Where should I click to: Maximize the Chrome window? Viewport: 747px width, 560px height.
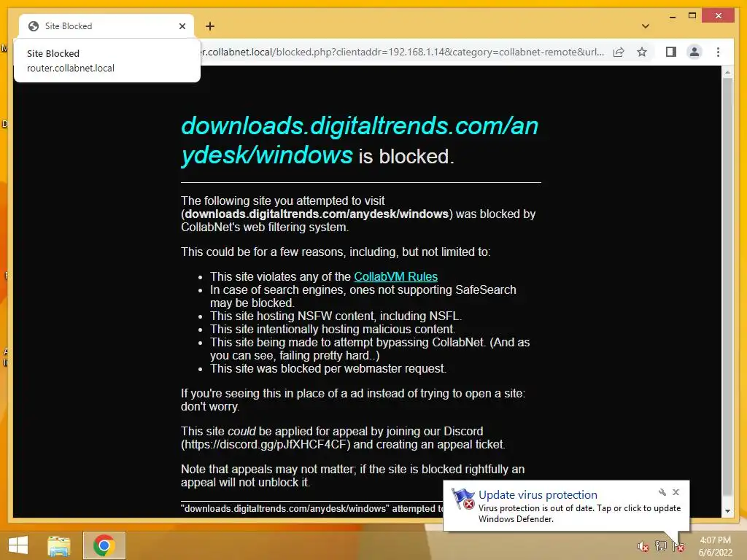tap(692, 16)
